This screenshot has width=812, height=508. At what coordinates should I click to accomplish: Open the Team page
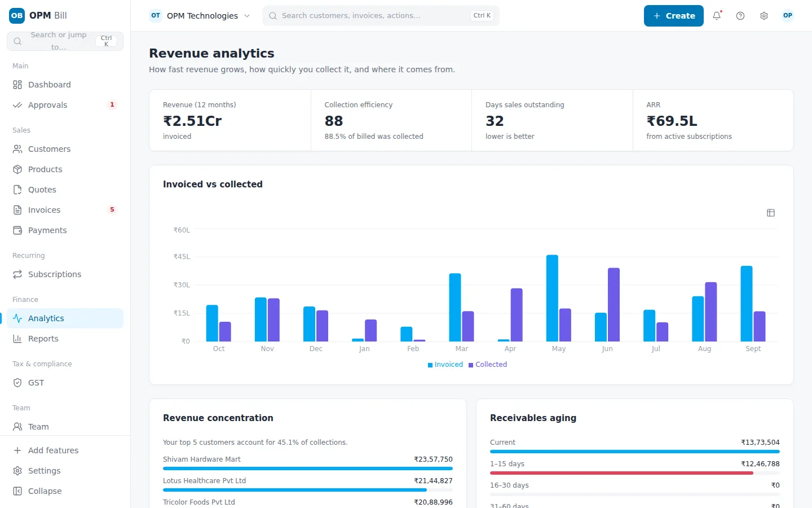(x=65, y=427)
